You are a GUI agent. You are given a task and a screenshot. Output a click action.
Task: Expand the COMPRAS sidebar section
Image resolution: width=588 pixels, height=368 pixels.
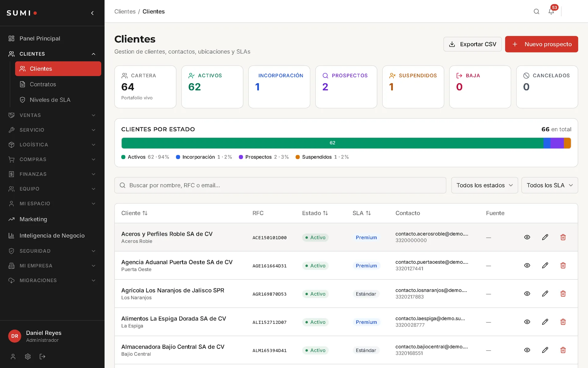(52, 159)
